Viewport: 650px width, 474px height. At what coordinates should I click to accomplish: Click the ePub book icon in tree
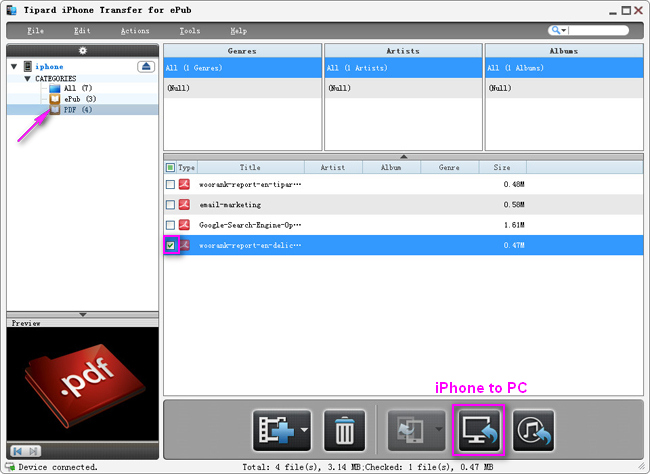click(x=55, y=99)
